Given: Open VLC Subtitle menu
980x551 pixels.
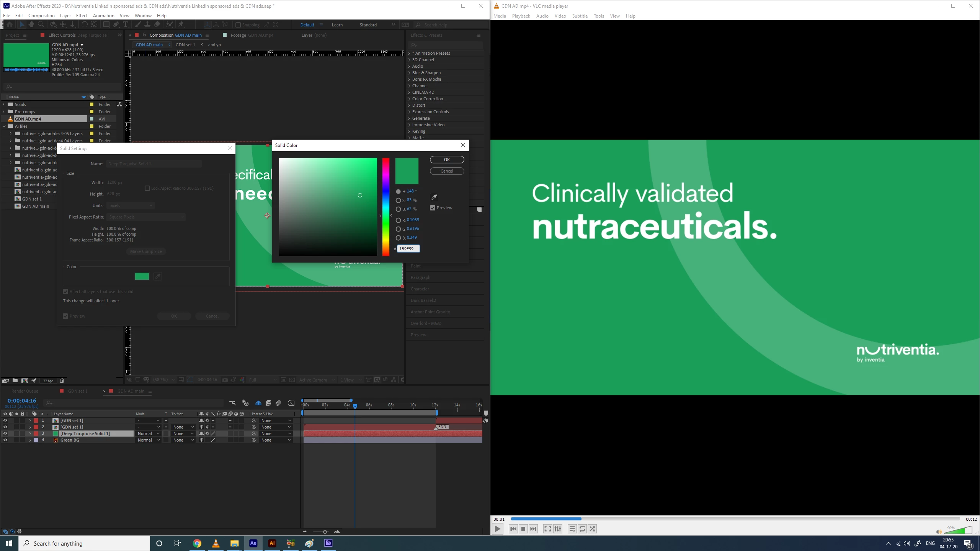Looking at the screenshot, I should [580, 16].
